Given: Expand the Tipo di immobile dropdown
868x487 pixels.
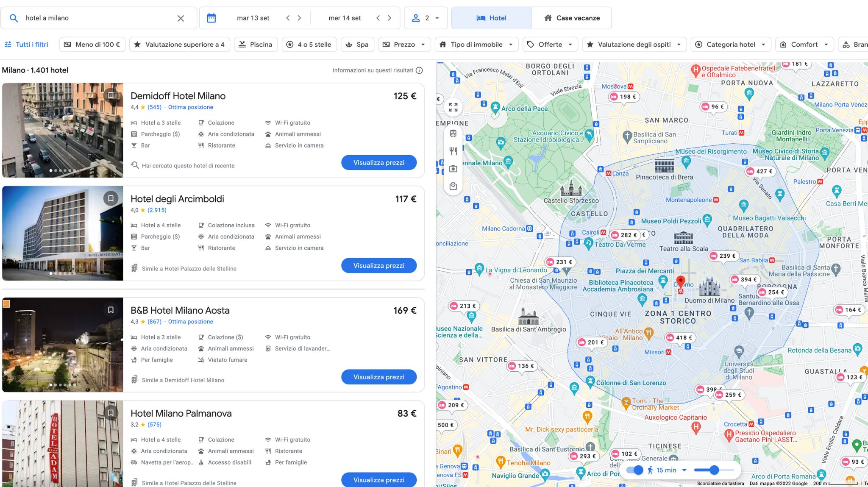Looking at the screenshot, I should point(476,45).
